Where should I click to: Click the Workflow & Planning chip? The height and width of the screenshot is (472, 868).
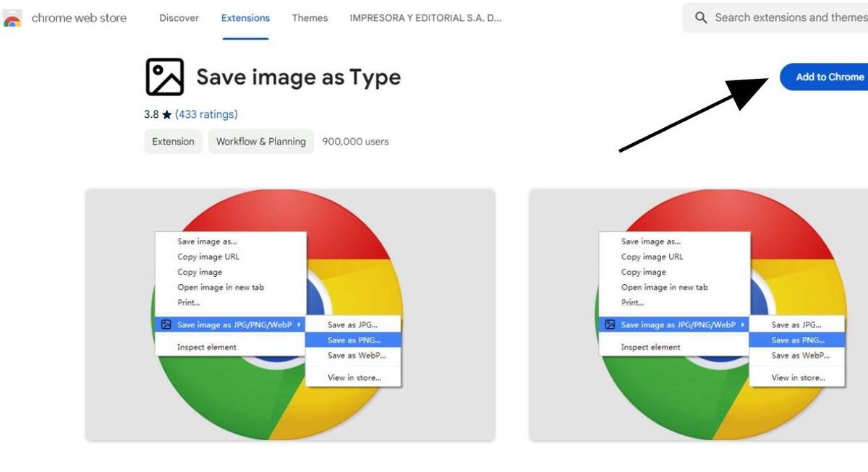[260, 142]
